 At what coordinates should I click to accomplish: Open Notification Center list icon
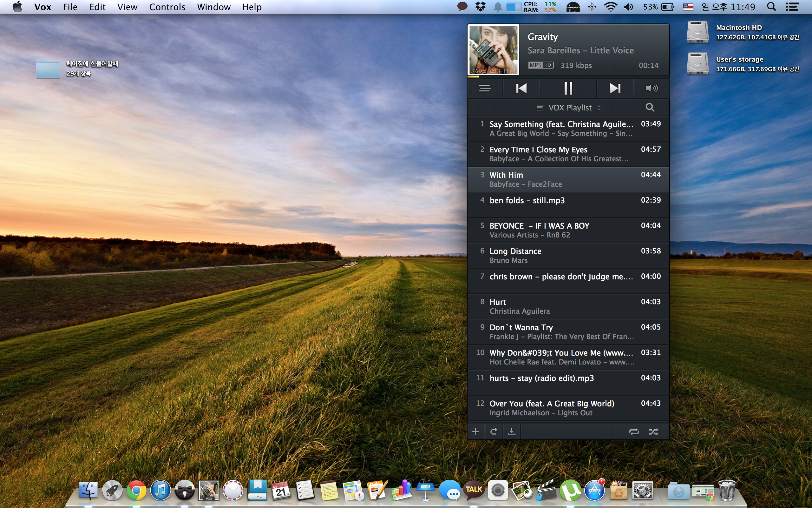(x=792, y=7)
